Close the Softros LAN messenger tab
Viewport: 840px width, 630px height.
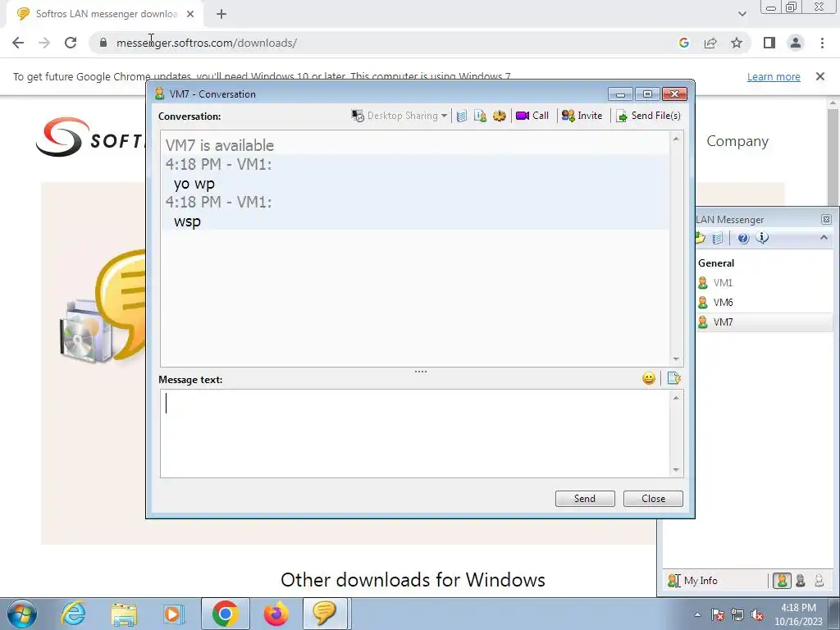click(190, 14)
